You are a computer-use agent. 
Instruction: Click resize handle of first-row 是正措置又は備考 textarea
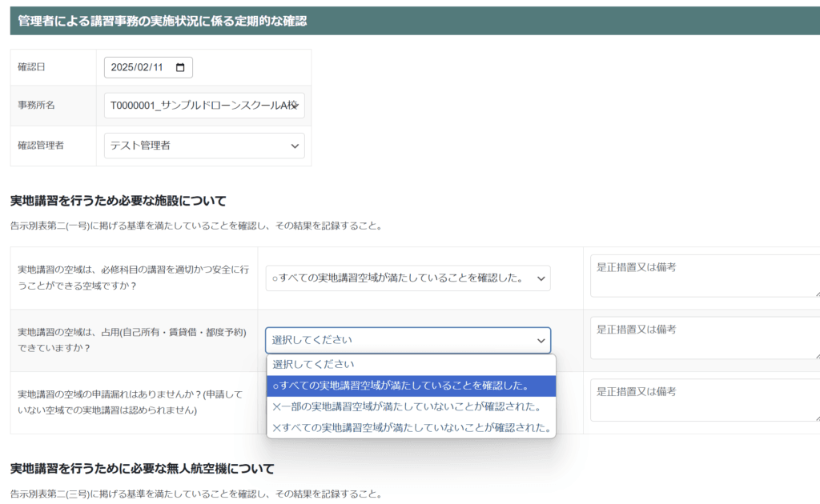click(x=816, y=293)
